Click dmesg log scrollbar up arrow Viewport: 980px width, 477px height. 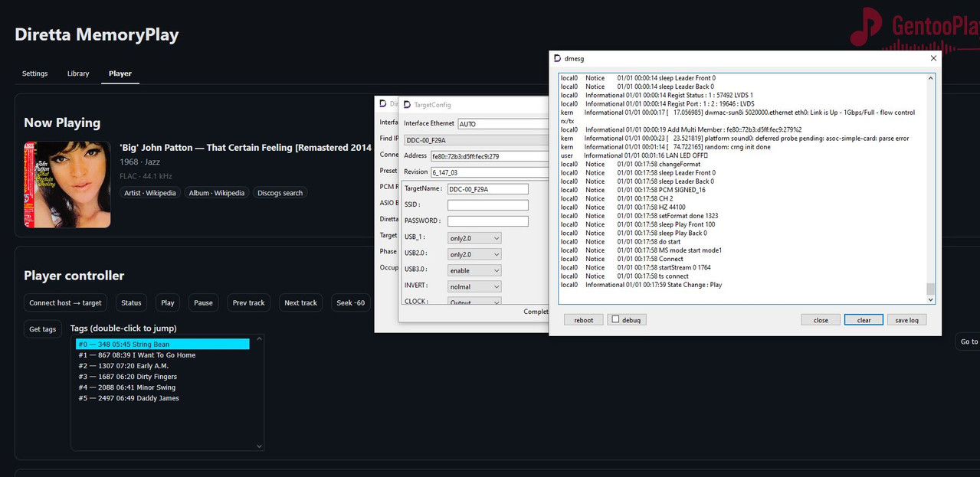click(x=931, y=78)
